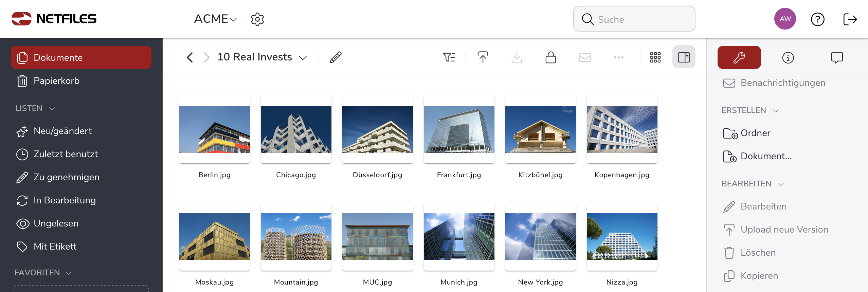The image size is (868, 292).
Task: Open the three-dots more actions menu
Action: click(x=618, y=57)
